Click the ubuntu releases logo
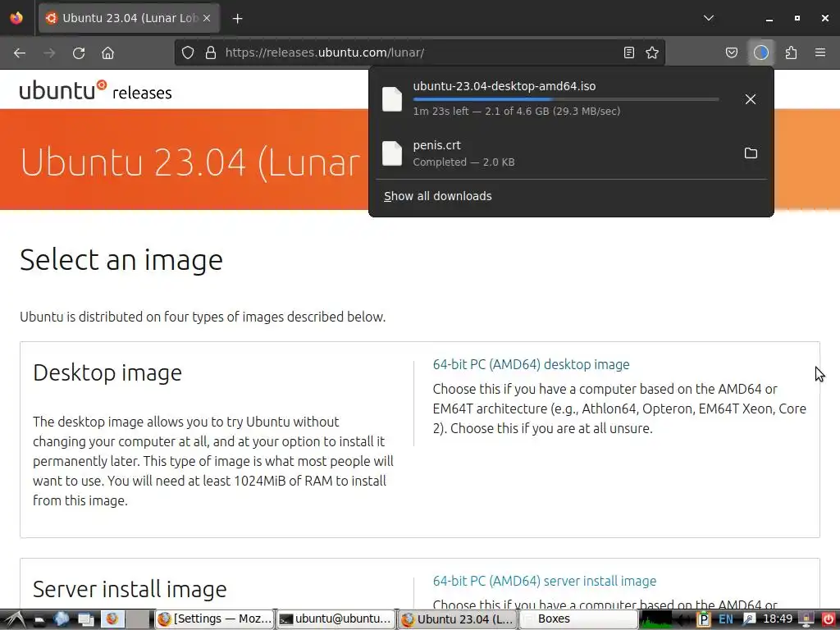Viewport: 840px width, 630px height. click(x=95, y=90)
